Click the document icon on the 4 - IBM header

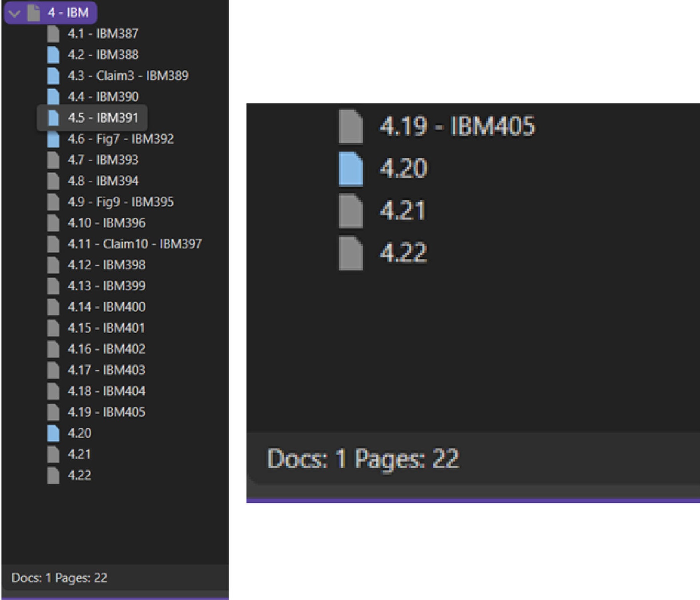point(34,13)
